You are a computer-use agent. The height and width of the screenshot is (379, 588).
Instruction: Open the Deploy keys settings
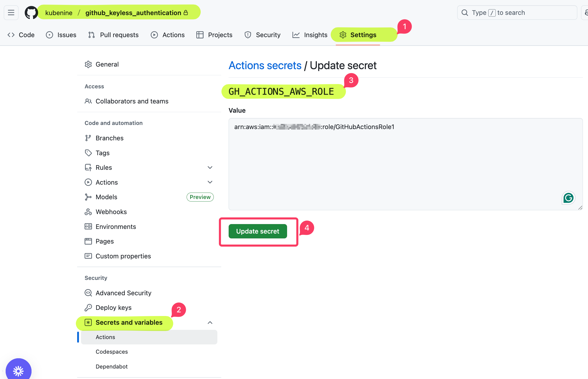tap(113, 308)
